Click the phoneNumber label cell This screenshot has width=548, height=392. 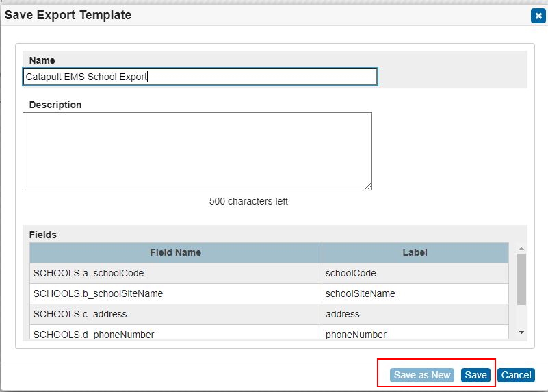point(415,332)
